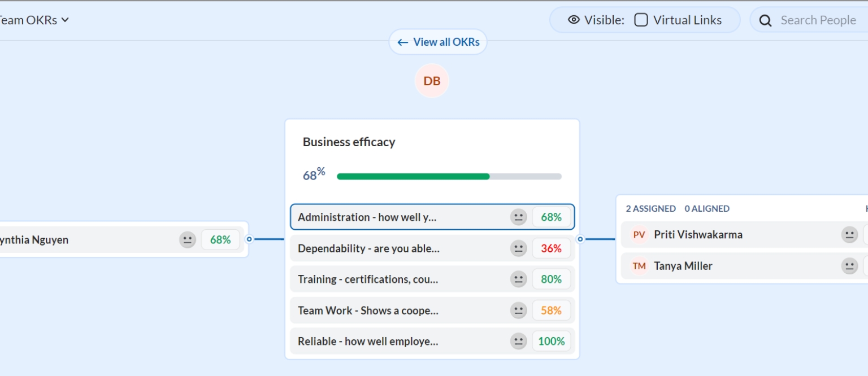Screen dimensions: 868x376
Task: Click the right connector node toward assignees
Action: (580, 239)
